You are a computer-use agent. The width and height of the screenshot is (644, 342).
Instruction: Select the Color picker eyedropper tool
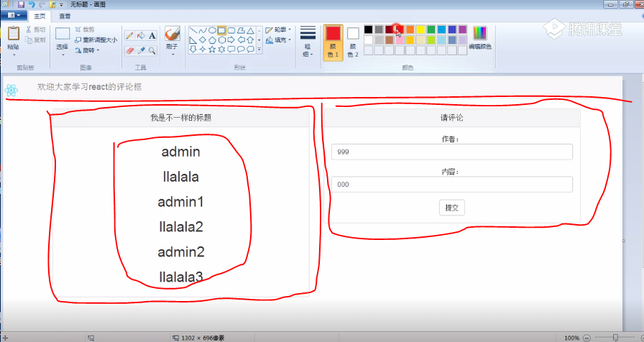(x=141, y=50)
